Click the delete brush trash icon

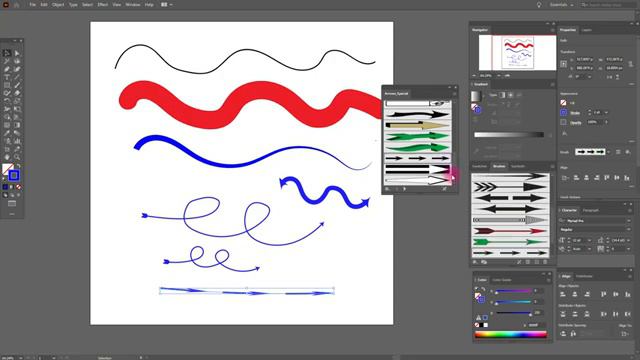pos(545,262)
